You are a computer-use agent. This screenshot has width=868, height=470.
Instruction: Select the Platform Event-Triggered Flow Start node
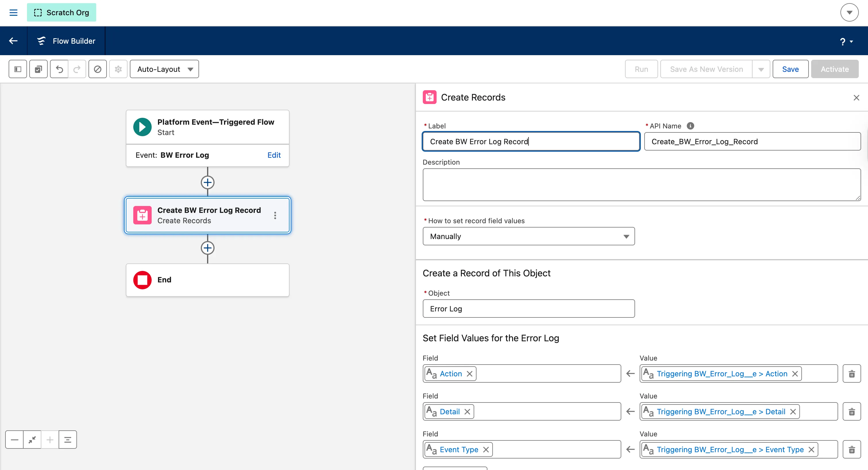point(208,127)
